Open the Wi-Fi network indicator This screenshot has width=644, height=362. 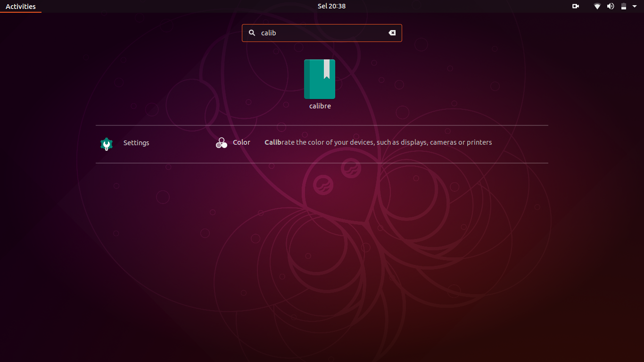pos(597,6)
